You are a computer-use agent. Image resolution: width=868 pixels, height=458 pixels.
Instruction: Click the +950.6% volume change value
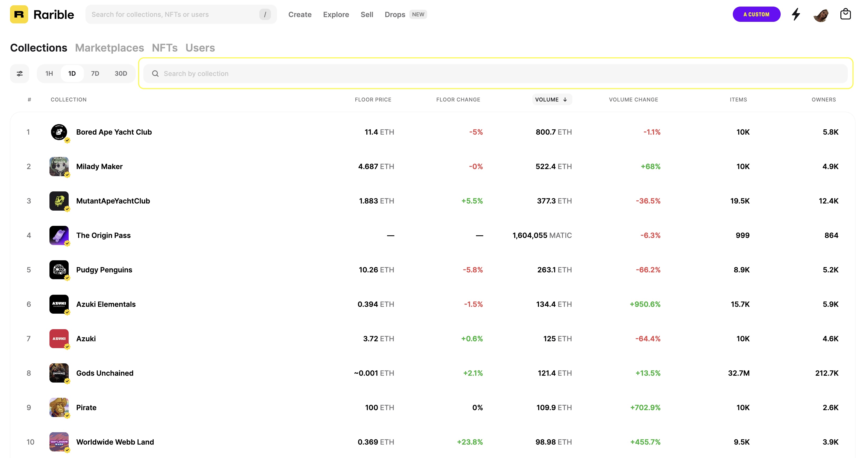(645, 304)
